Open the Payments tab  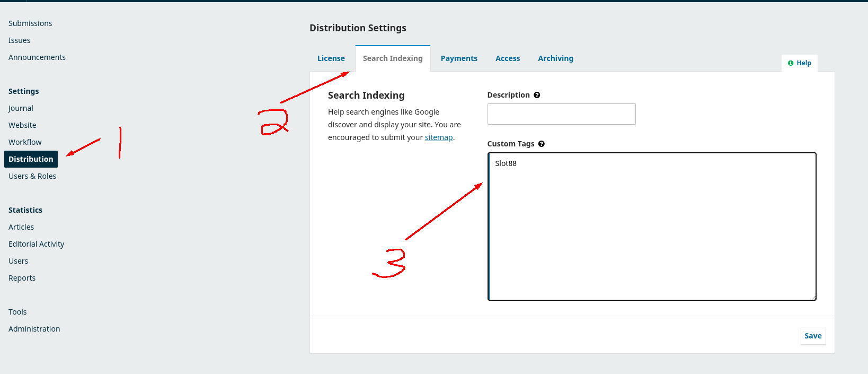click(x=459, y=58)
